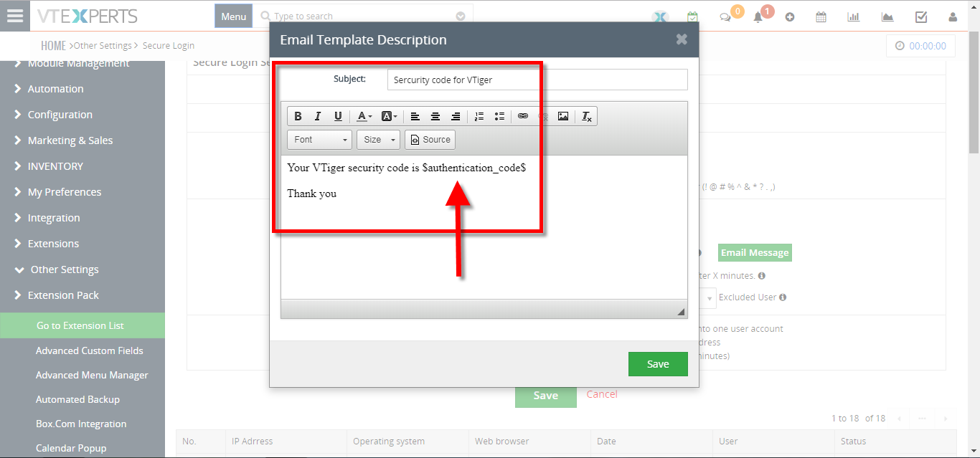
Task: Open the calendar icon in top bar
Action: [821, 17]
